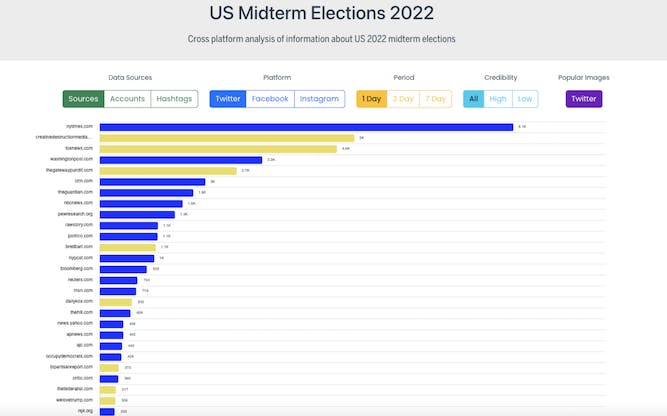
Task: Select Twitter under Platform
Action: click(x=228, y=99)
